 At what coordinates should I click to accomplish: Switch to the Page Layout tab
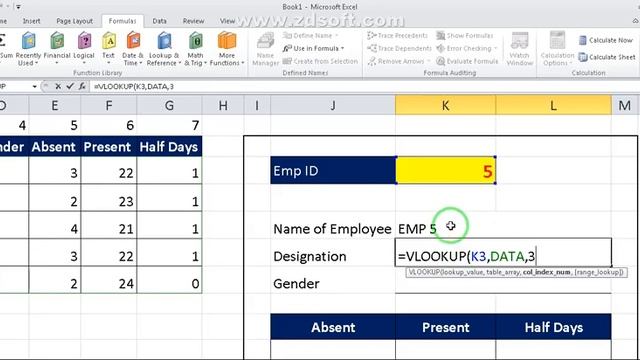74,21
